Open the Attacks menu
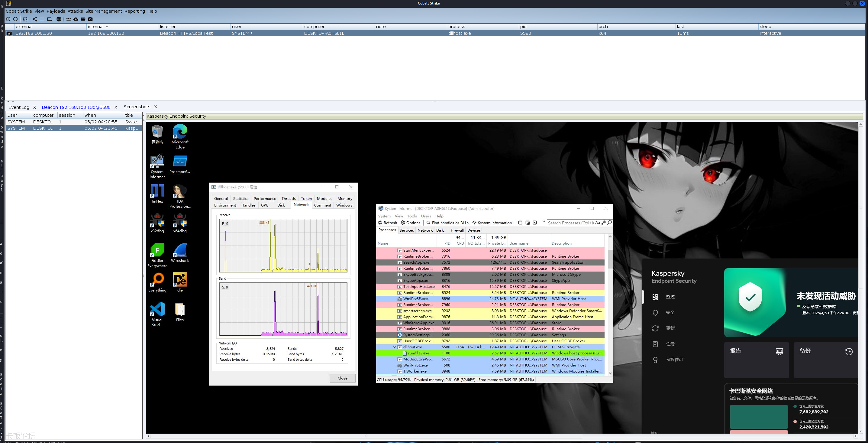Image resolution: width=868 pixels, height=443 pixels. (x=75, y=11)
